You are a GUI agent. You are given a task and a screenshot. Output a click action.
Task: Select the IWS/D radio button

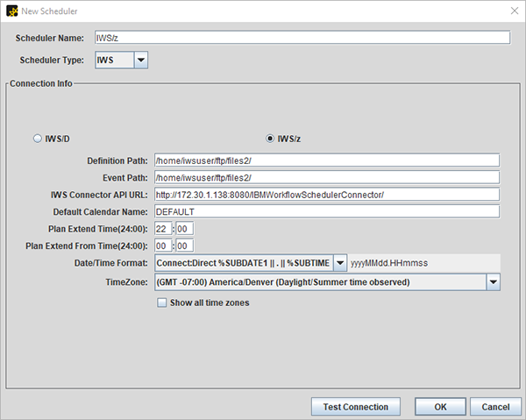tap(37, 138)
